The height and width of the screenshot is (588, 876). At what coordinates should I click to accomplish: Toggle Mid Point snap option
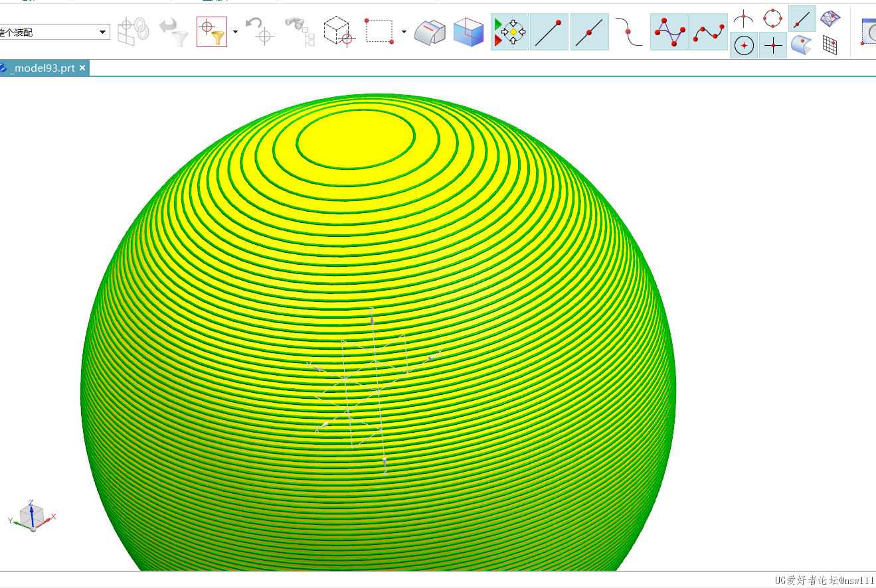pos(589,32)
